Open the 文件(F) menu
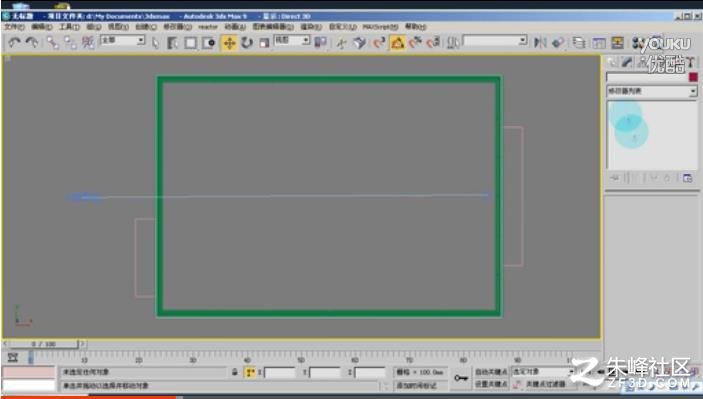The height and width of the screenshot is (399, 703). (14, 27)
